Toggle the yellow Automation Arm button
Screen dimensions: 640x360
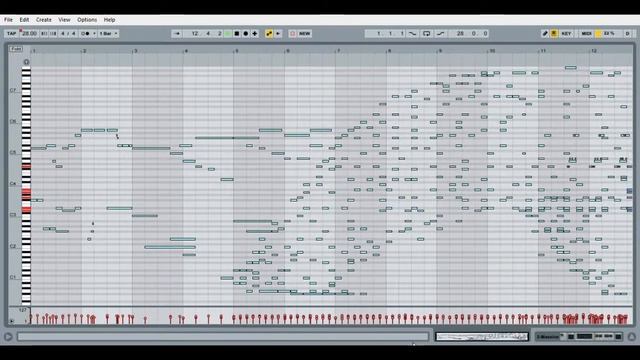pos(269,33)
